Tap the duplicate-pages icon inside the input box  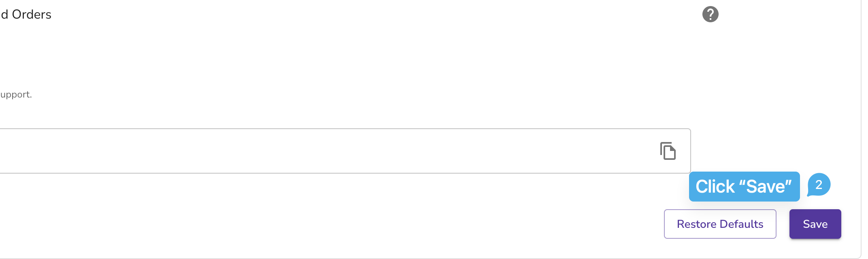668,151
